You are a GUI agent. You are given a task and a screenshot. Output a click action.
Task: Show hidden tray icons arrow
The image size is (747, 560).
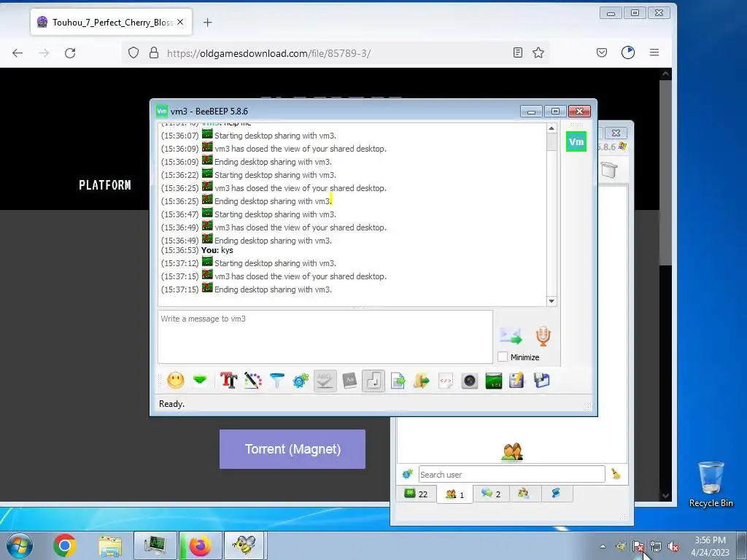click(x=603, y=546)
